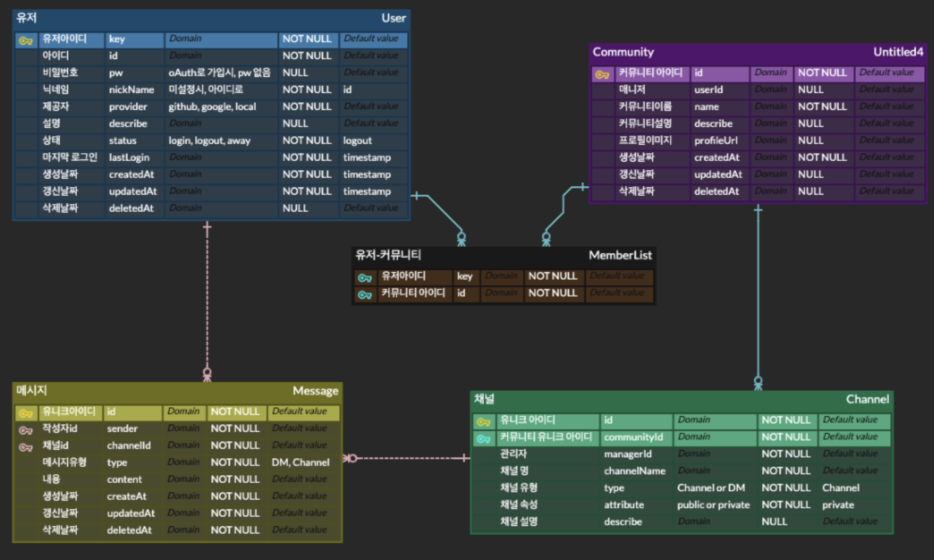The height and width of the screenshot is (560, 934).
Task: Click the yellow primary key icon in User table
Action: click(26, 40)
